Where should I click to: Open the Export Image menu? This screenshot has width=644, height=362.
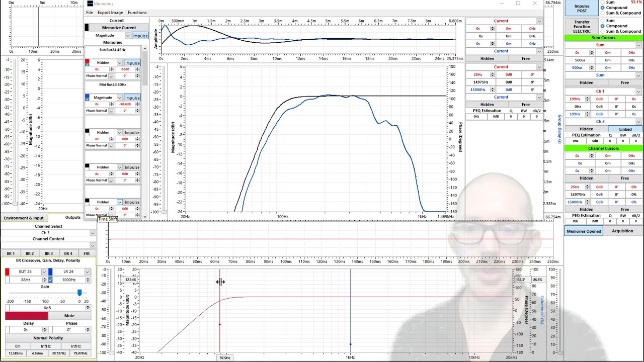coord(110,13)
